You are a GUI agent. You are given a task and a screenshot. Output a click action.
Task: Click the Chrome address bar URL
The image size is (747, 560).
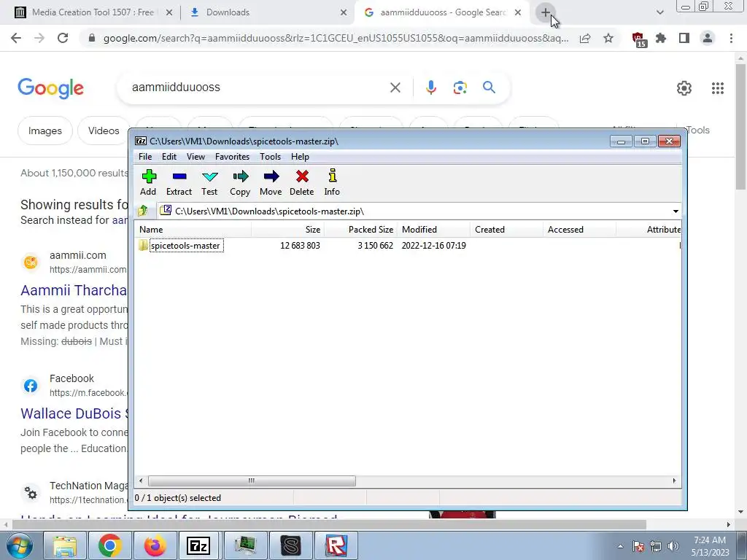pyautogui.click(x=336, y=38)
